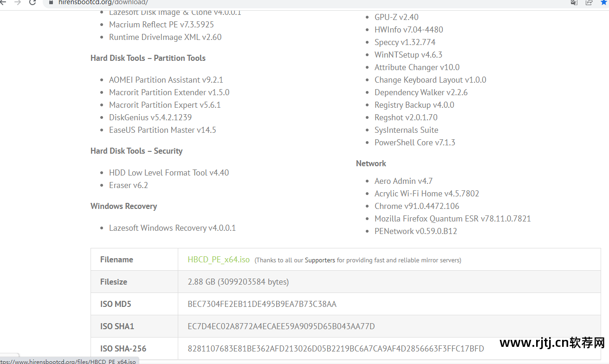609x364 pixels.
Task: Click the browser back arrow
Action: (x=4, y=2)
